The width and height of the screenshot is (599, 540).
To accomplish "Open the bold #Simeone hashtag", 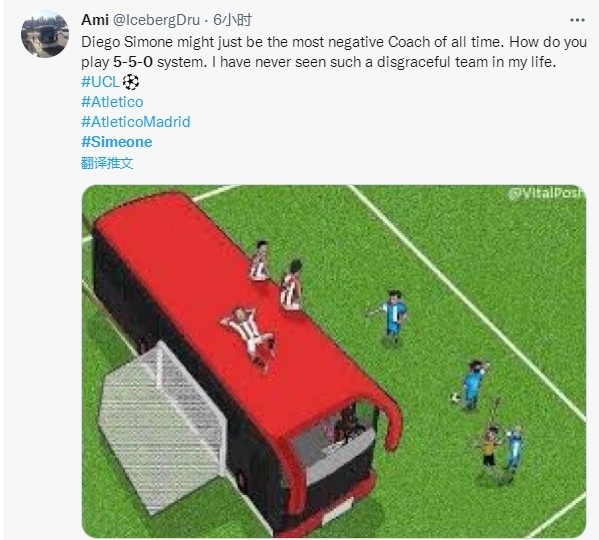I will [x=117, y=142].
